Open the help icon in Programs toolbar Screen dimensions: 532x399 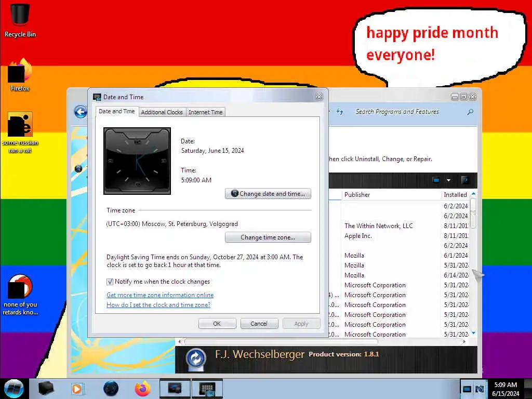(x=465, y=180)
